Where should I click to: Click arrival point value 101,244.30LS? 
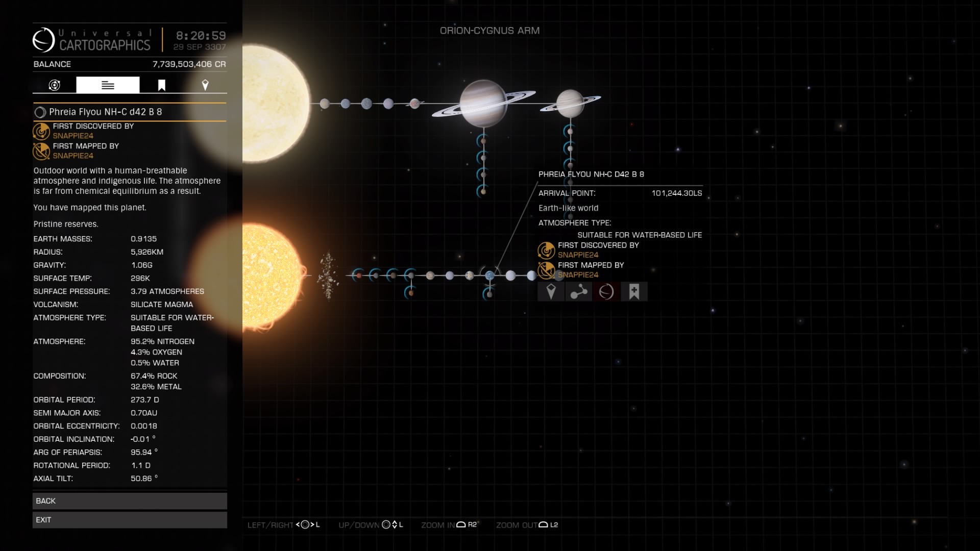tap(676, 193)
